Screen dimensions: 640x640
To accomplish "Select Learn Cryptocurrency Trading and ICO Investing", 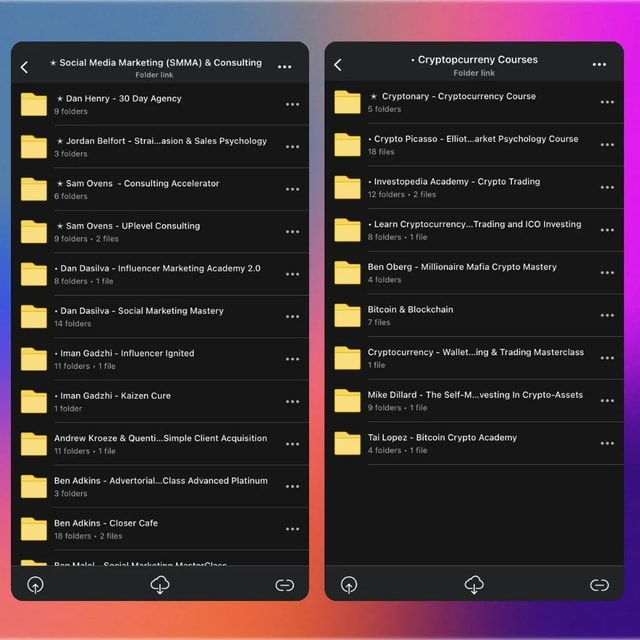I will [x=474, y=230].
